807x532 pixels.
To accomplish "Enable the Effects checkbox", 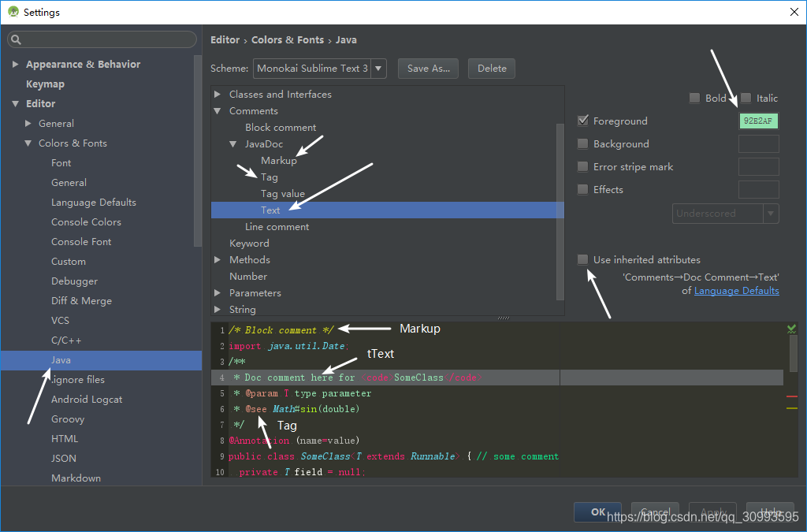I will 582,189.
